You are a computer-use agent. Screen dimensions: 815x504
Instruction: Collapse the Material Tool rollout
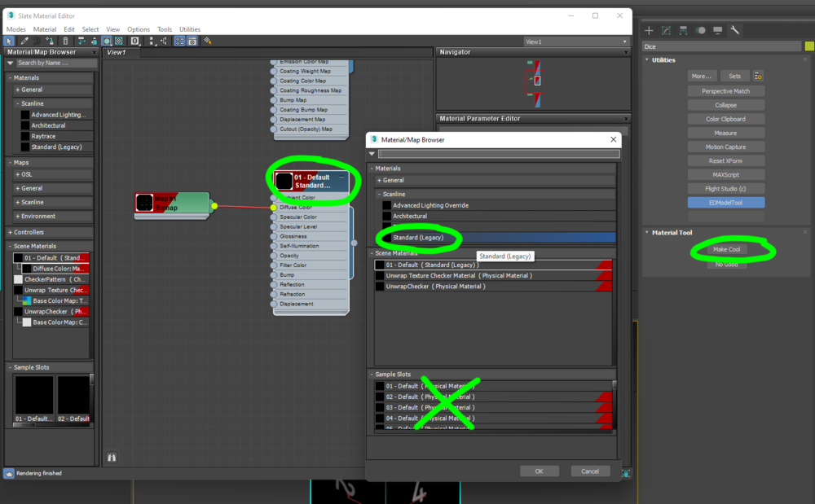[x=647, y=233]
